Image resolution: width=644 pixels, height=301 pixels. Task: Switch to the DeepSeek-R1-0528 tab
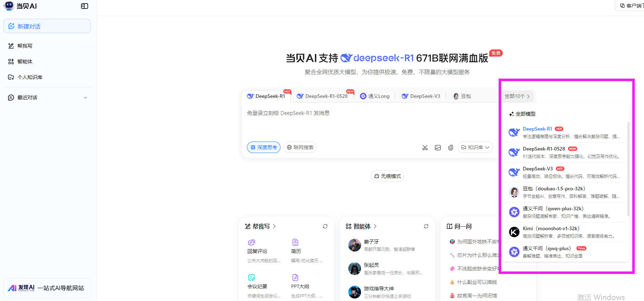point(323,96)
